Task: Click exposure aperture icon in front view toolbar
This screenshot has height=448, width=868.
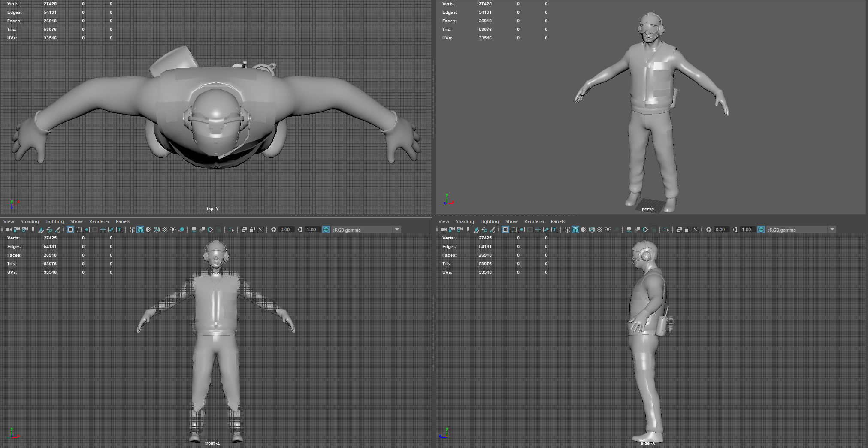Action: (274, 230)
